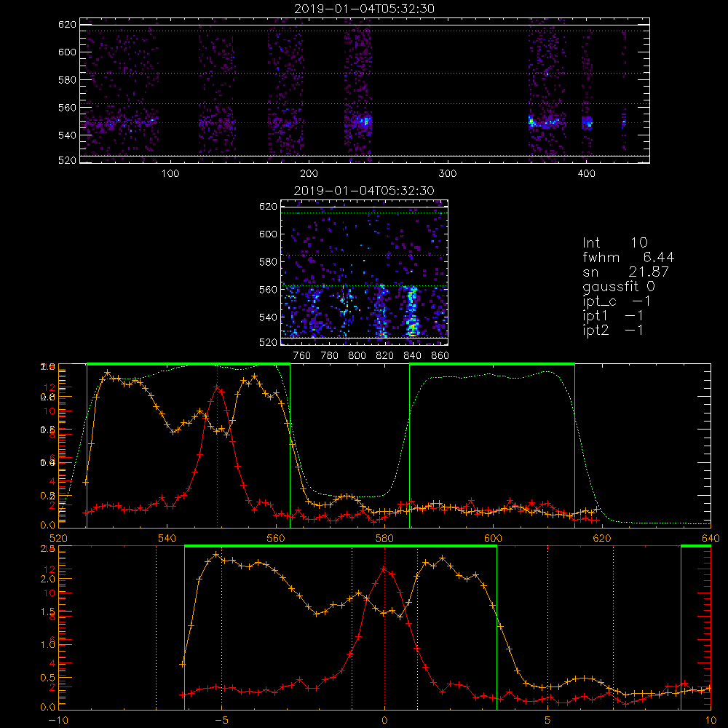Click x-axis label -5 of bottom plot
Screen dimensions: 728x728
coord(221,720)
